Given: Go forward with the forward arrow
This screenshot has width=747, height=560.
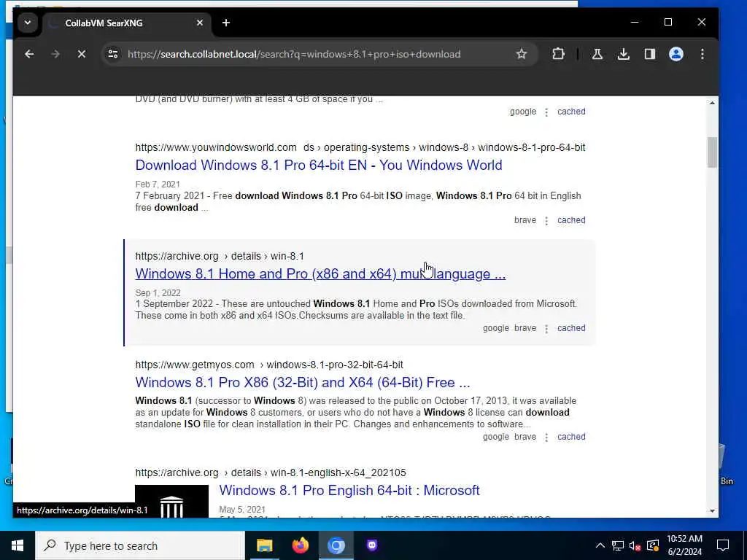Looking at the screenshot, I should point(55,54).
